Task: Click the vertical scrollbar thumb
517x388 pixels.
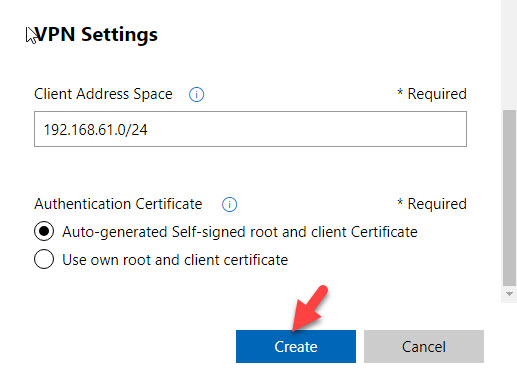Action: 509,198
